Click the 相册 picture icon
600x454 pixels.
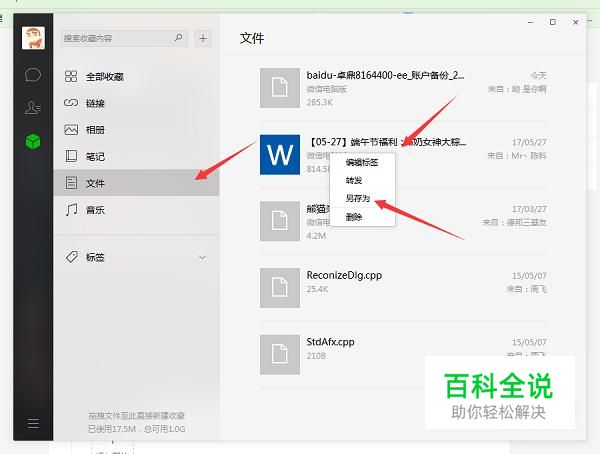71,129
